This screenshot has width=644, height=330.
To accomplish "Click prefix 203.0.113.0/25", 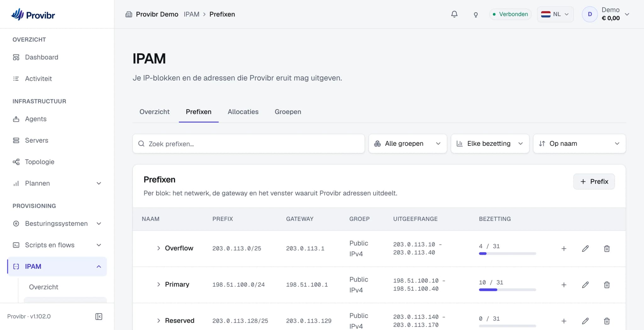I will pyautogui.click(x=237, y=248).
